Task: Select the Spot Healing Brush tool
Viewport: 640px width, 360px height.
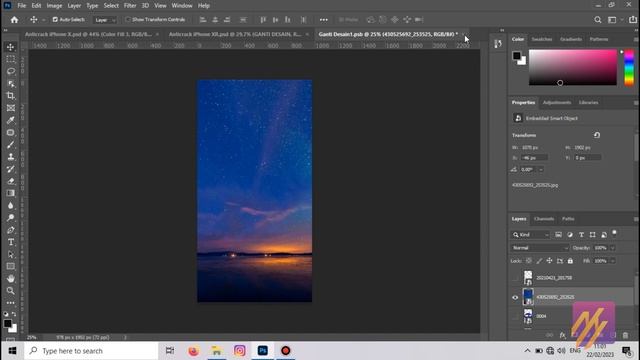Action: click(11, 133)
